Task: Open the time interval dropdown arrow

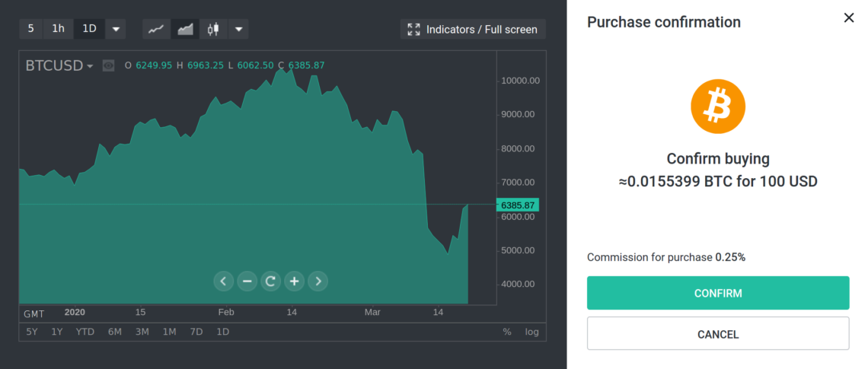Action: click(116, 29)
